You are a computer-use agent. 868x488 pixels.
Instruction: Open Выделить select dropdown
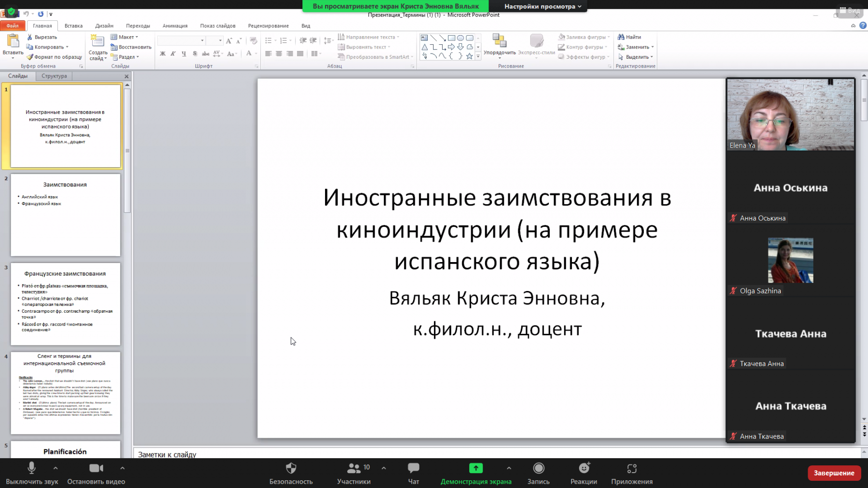pyautogui.click(x=636, y=57)
